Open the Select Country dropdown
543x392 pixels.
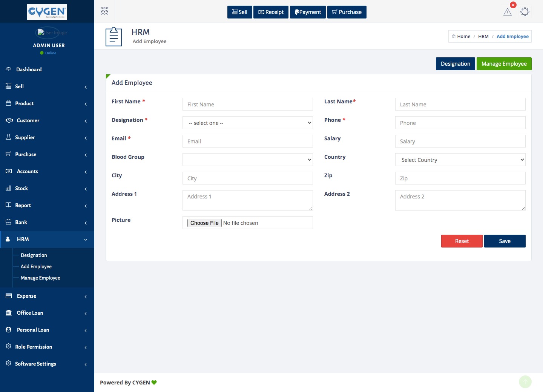coord(460,160)
